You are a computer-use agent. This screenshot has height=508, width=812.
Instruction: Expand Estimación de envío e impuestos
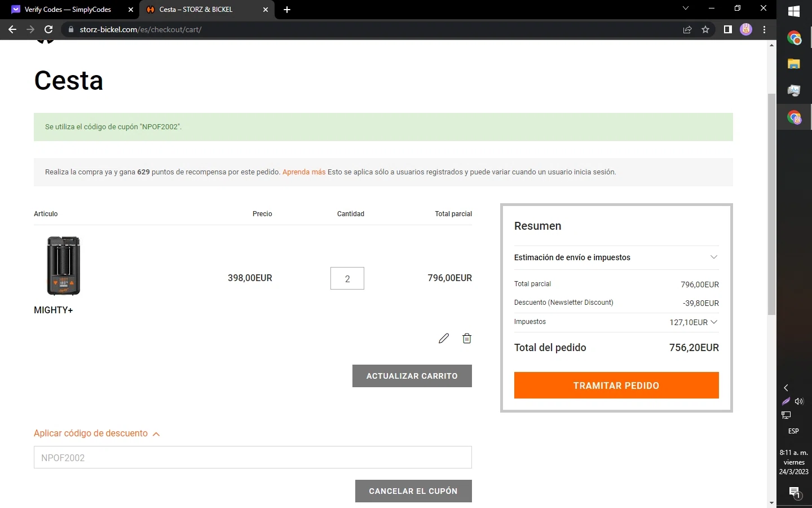coord(616,257)
